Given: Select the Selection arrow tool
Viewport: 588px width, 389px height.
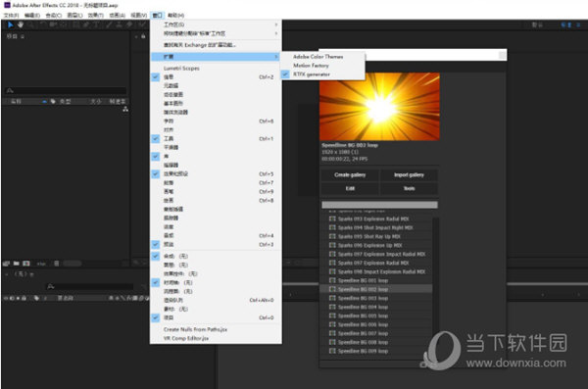Looking at the screenshot, I should [10, 24].
